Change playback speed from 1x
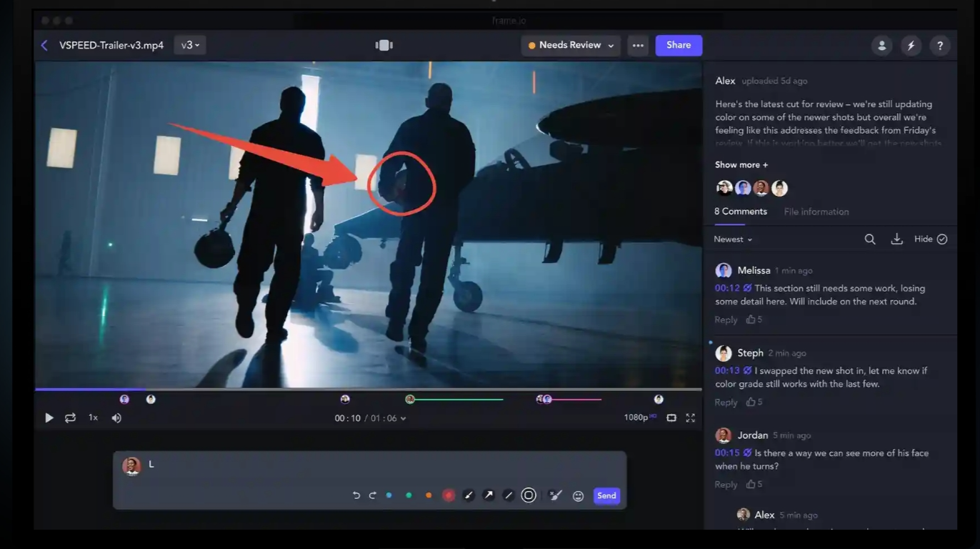 coord(93,417)
